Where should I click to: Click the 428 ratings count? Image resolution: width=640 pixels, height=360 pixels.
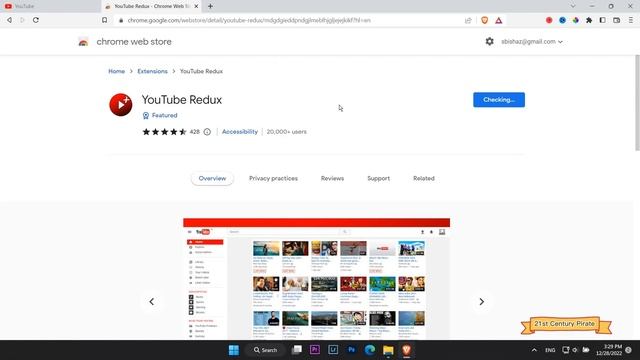pyautogui.click(x=194, y=132)
